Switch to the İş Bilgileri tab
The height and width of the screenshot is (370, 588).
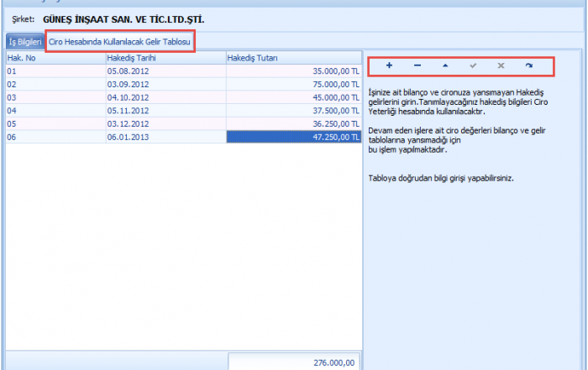point(24,41)
